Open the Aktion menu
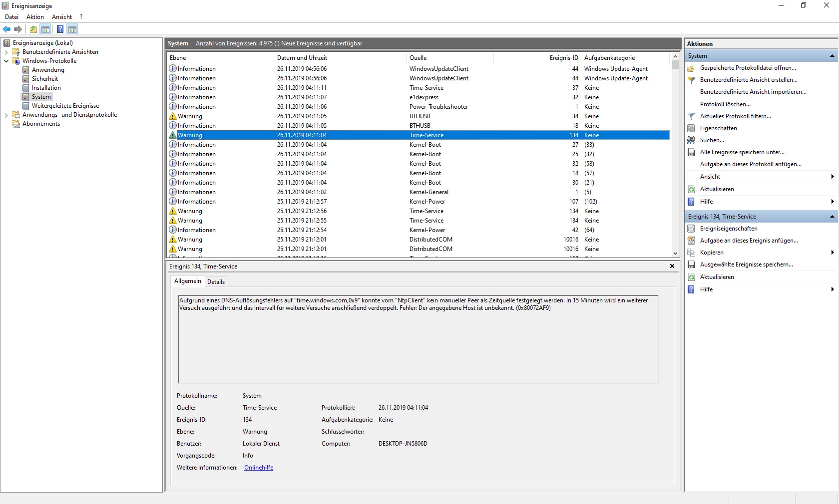The height and width of the screenshot is (504, 839). [35, 17]
